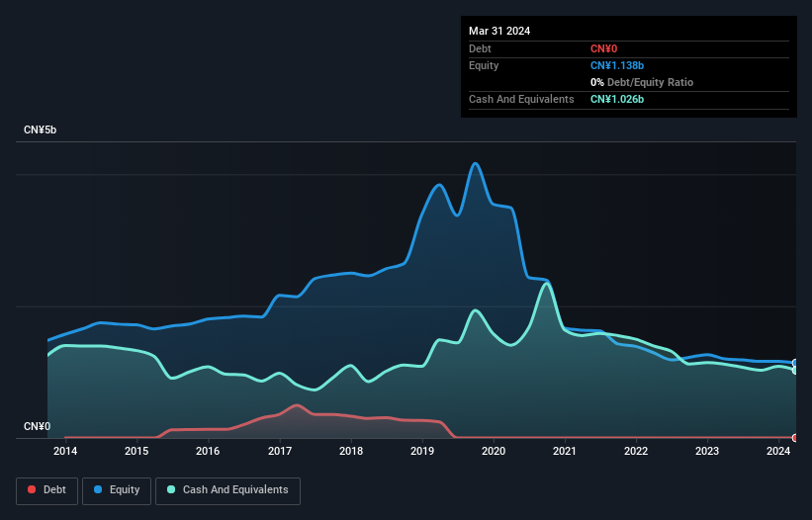
Task: Select the 2021 x-axis label
Action: pos(565,451)
